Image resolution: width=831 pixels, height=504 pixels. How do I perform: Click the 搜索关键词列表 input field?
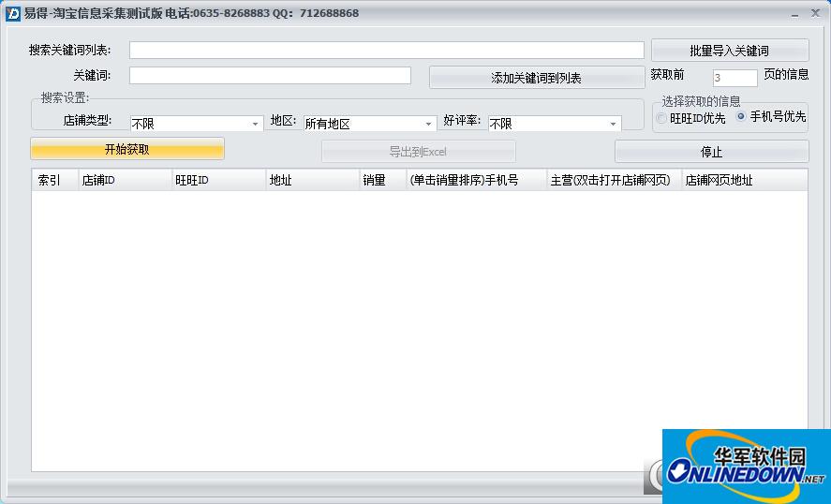[x=387, y=51]
